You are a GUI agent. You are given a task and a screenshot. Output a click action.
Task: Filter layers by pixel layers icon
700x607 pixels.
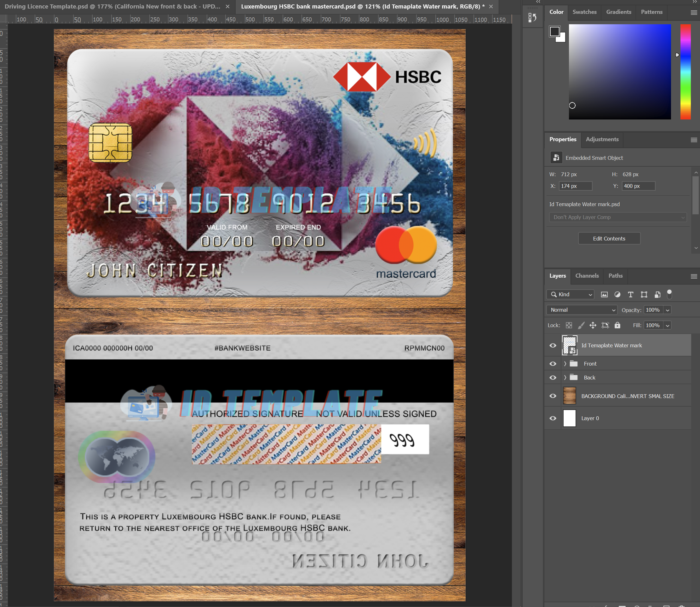click(x=604, y=294)
